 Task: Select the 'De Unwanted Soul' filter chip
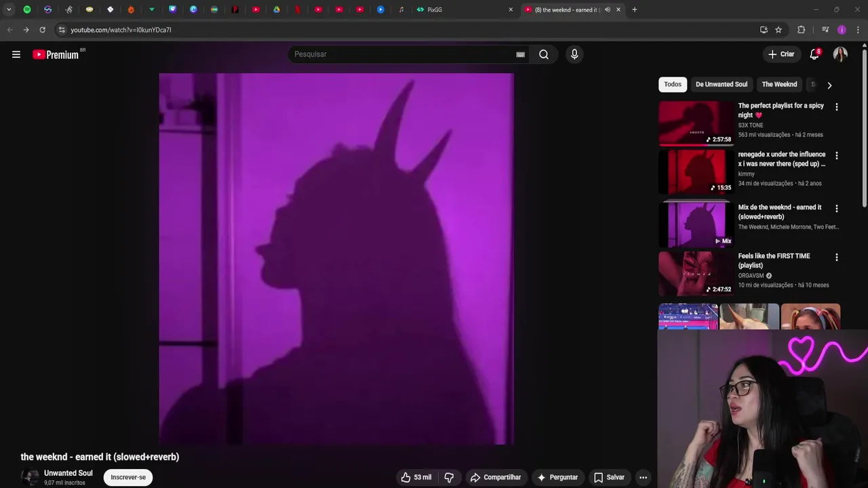(x=722, y=84)
